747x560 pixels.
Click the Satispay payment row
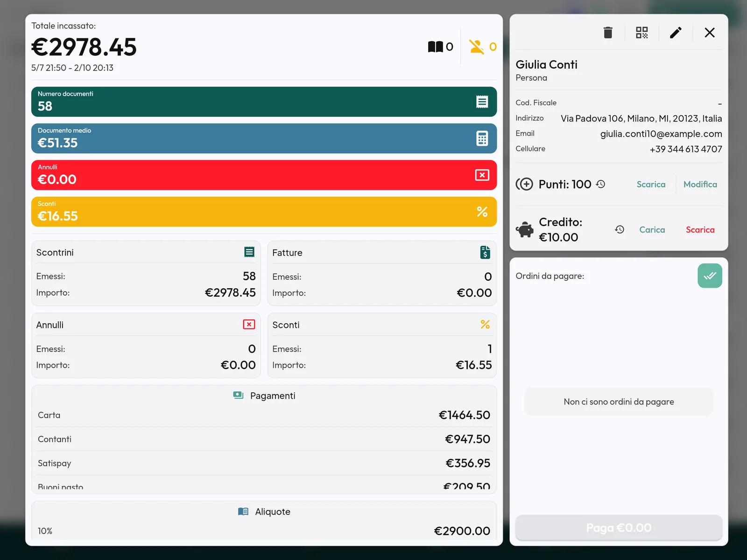264,463
